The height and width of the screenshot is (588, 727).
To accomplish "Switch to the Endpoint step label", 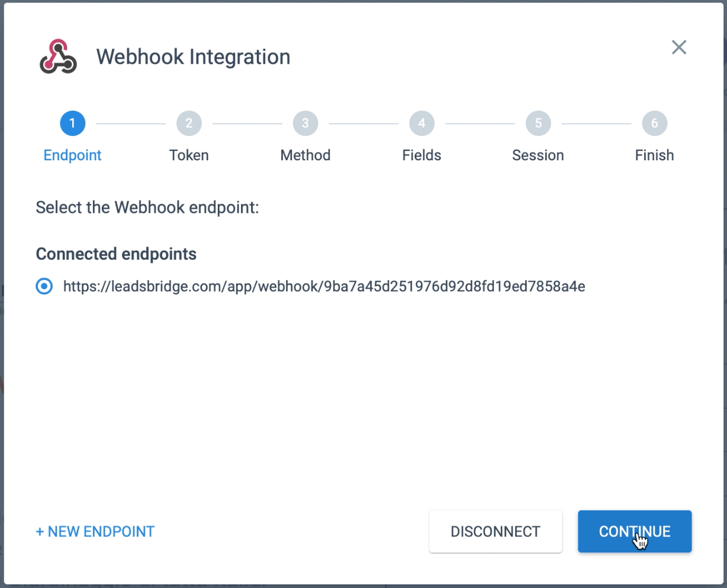I will (73, 155).
